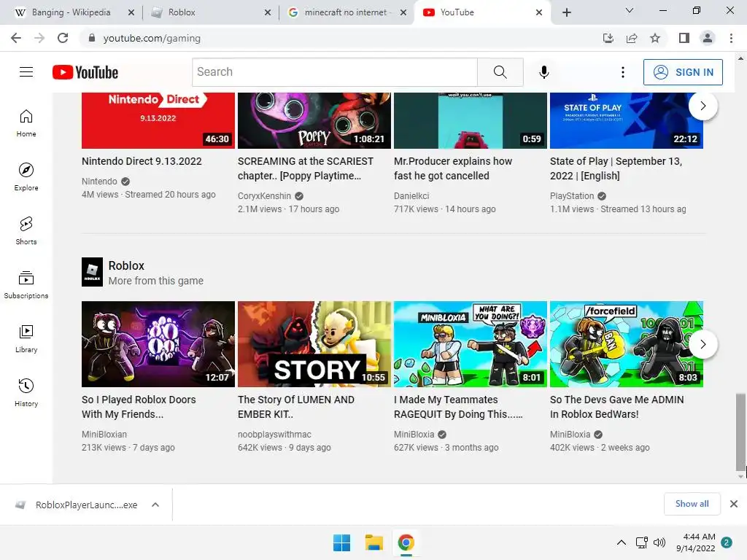The width and height of the screenshot is (747, 560).
Task: Open CoryxKenshin channel link
Action: click(x=264, y=195)
